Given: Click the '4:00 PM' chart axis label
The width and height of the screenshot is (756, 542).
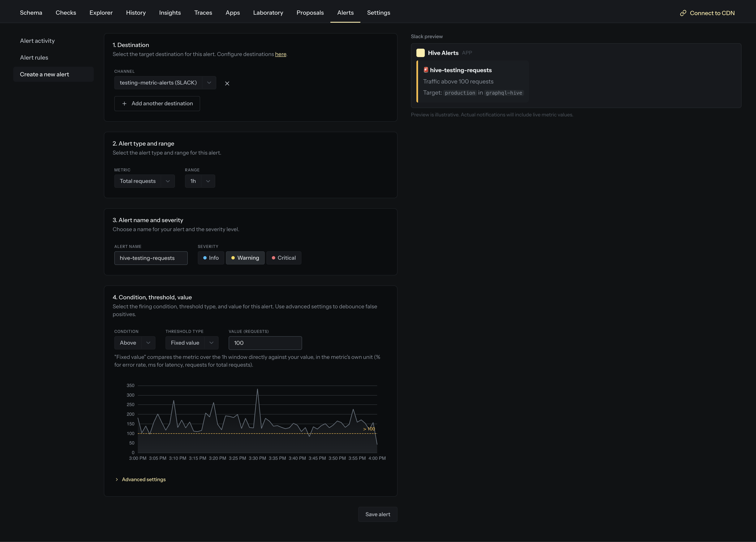Looking at the screenshot, I should [x=377, y=458].
